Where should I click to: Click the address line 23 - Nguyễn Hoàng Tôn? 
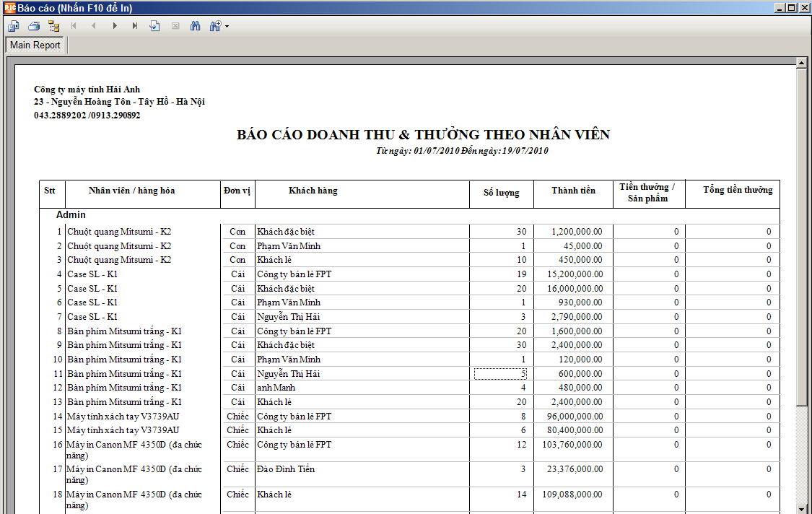pyautogui.click(x=120, y=102)
